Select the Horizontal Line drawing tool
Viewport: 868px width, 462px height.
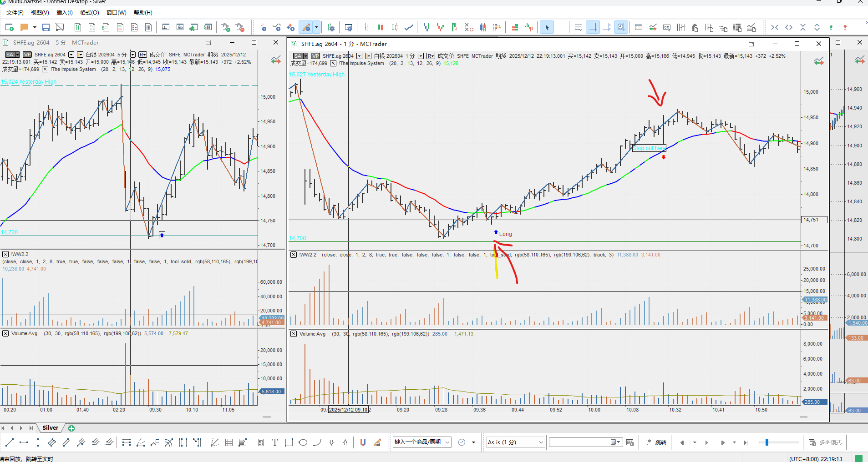(24, 442)
